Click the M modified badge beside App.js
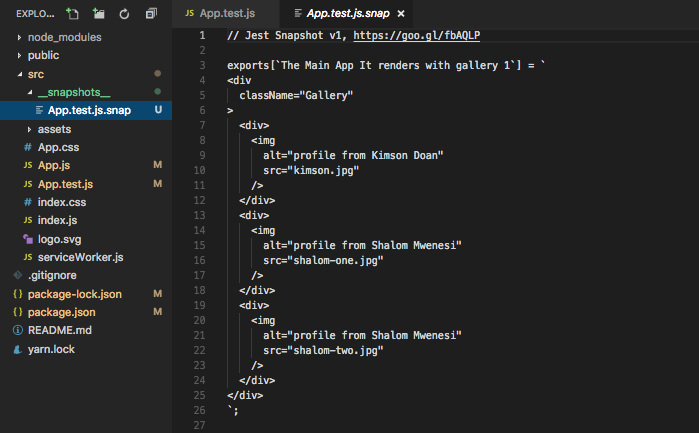The image size is (699, 433). [157, 165]
